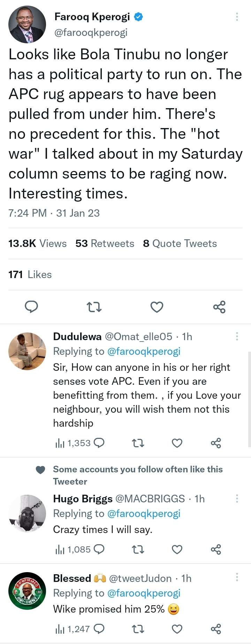Share the main tweet
The width and height of the screenshot is (251, 644).
(x=219, y=307)
